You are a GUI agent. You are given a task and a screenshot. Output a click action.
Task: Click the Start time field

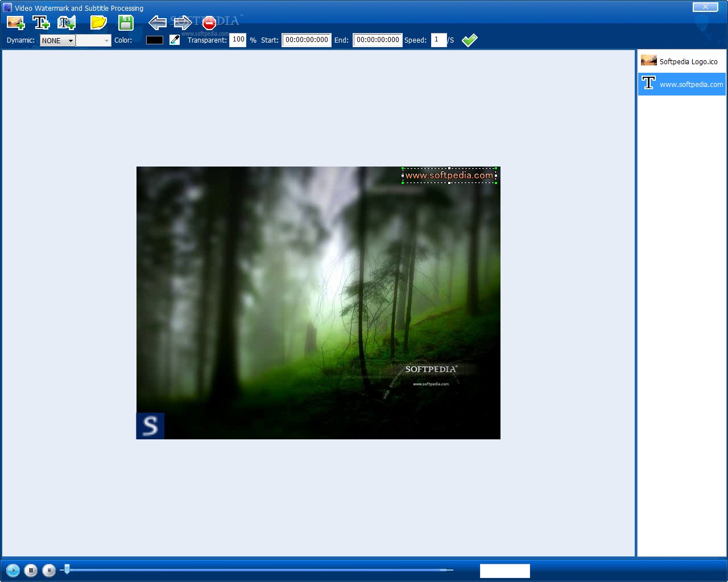coord(307,40)
